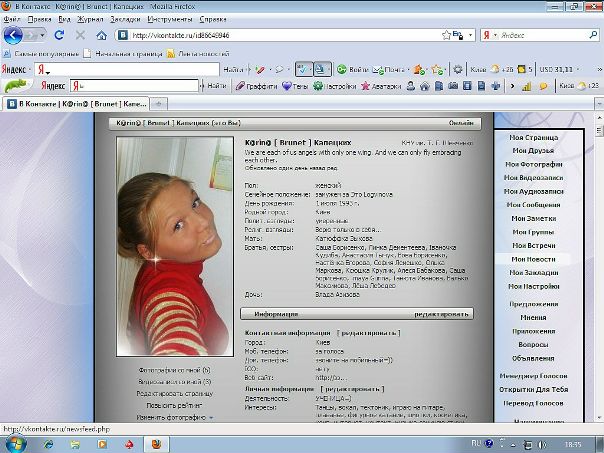This screenshot has width=604, height=453.
Task: Open Windows Start menu orb
Action: pos(15,444)
